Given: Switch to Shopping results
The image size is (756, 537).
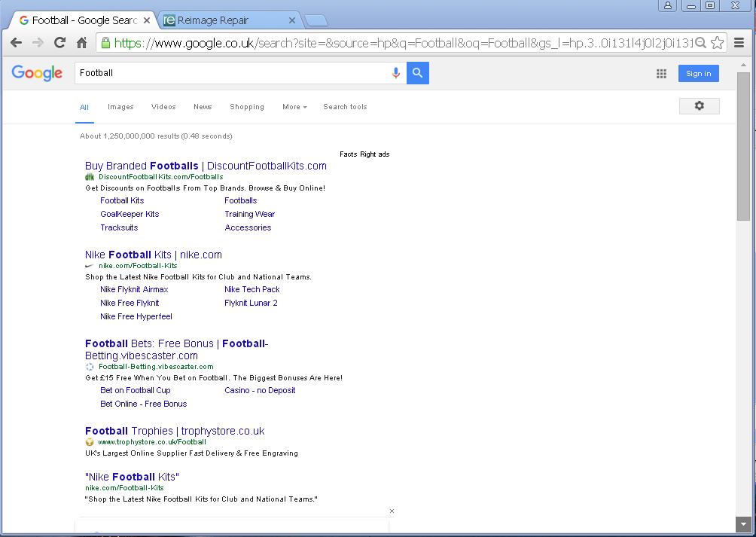Looking at the screenshot, I should (247, 106).
